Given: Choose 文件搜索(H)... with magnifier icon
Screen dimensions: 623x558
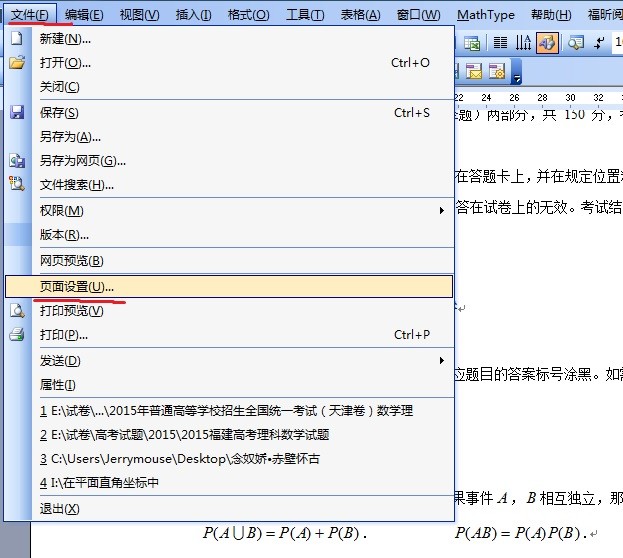Looking at the screenshot, I should point(229,184).
